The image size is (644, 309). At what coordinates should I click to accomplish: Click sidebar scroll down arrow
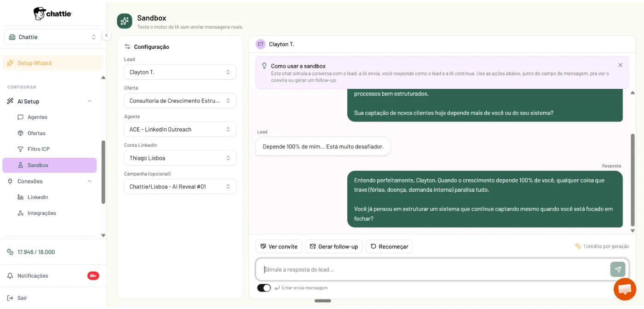pos(103,235)
